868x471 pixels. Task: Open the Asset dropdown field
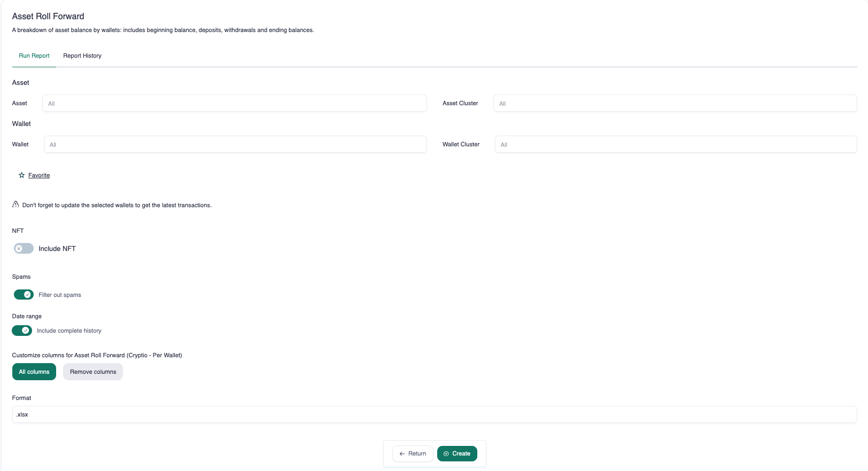tap(234, 104)
